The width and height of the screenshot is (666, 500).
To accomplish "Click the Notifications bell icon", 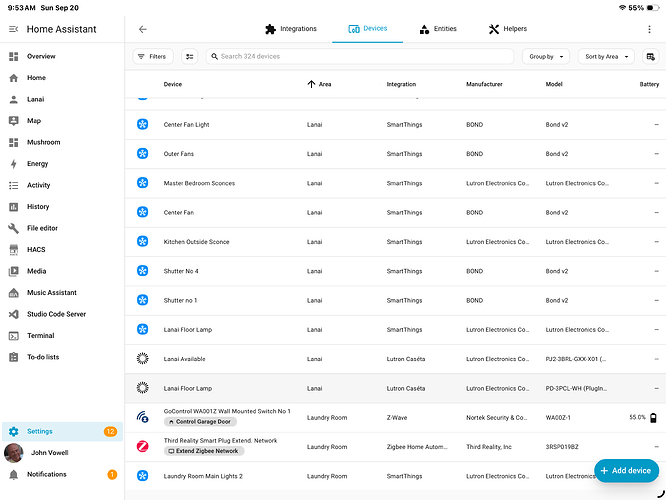I will click(14, 475).
